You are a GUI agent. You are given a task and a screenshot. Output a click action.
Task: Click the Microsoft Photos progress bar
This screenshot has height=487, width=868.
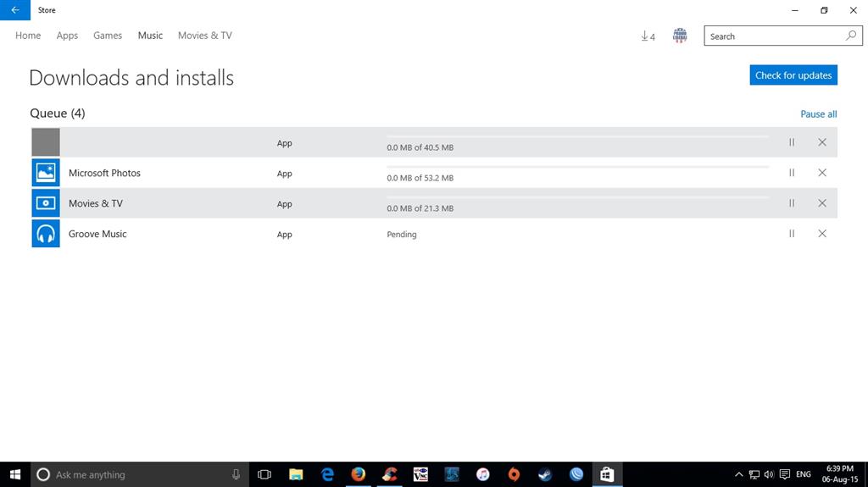(x=577, y=167)
